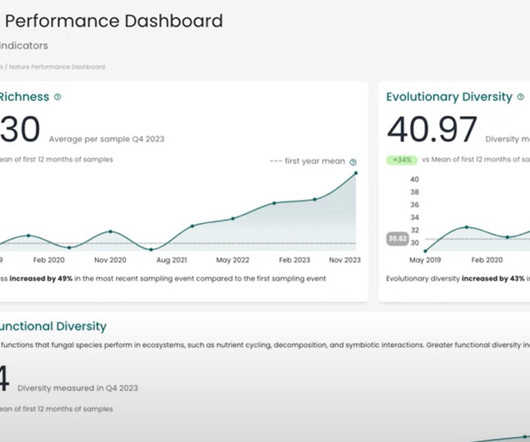The width and height of the screenshot is (530, 442).
Task: Click the Functional Diversity section heading
Action: (x=53, y=326)
